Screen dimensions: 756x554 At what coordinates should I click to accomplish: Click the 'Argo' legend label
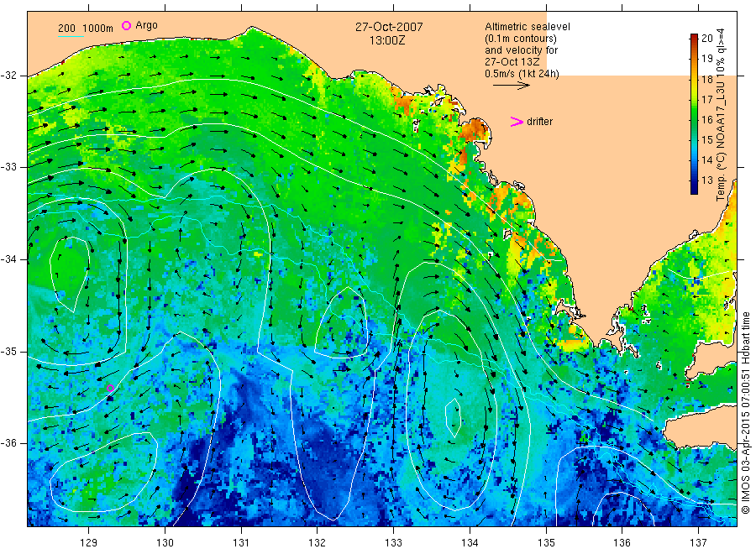click(146, 25)
